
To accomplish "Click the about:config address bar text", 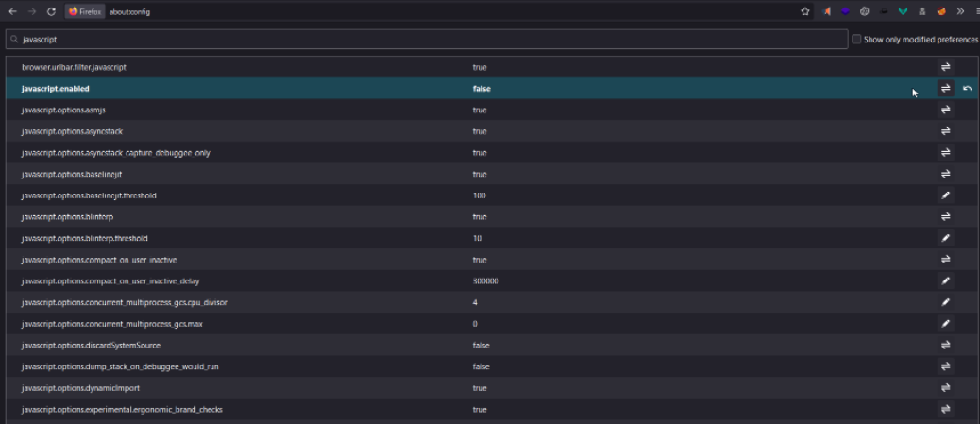I will [x=129, y=12].
